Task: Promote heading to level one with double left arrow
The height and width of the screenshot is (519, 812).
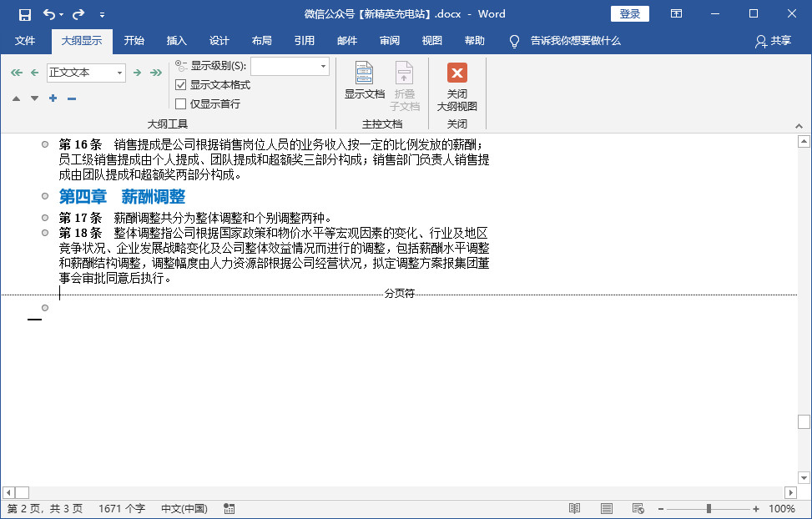Action: 15,73
